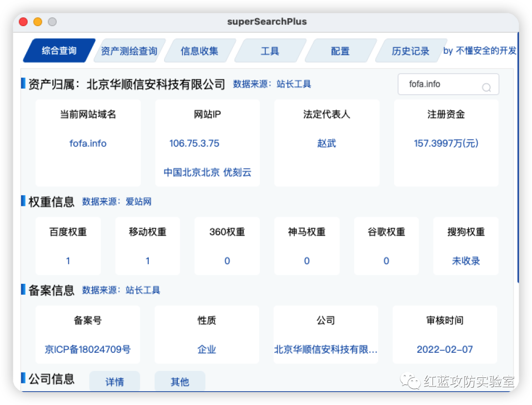Click the 360权重 value
532x405 pixels.
pyautogui.click(x=227, y=261)
